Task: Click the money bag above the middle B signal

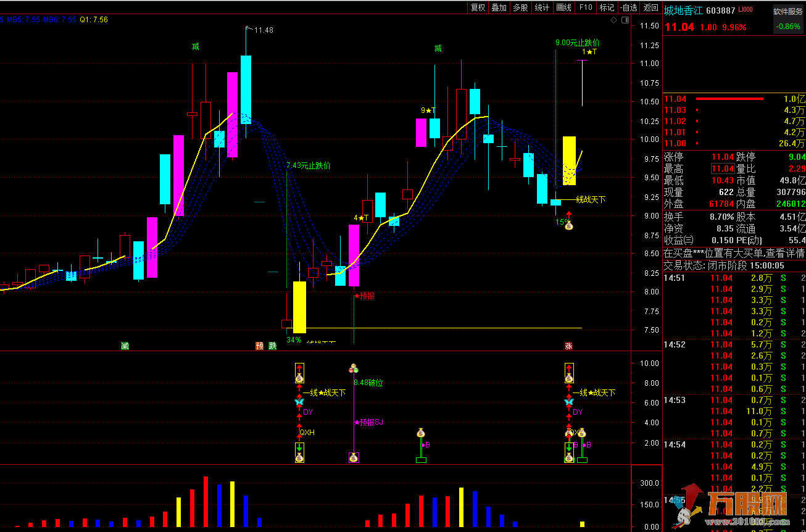Action: click(x=421, y=433)
